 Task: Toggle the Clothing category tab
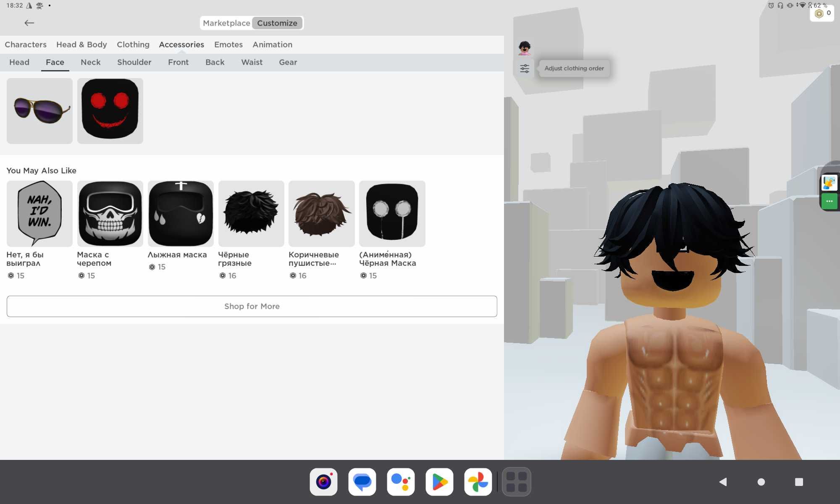click(133, 45)
